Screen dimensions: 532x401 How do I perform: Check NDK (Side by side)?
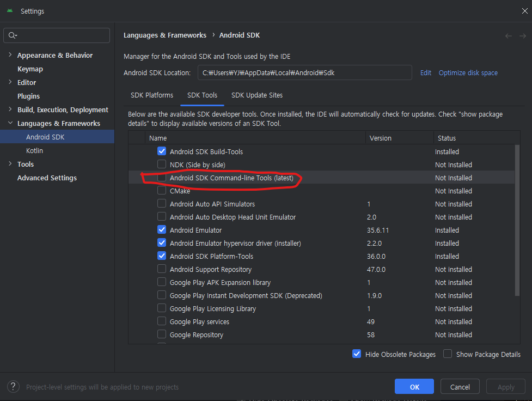pyautogui.click(x=162, y=165)
